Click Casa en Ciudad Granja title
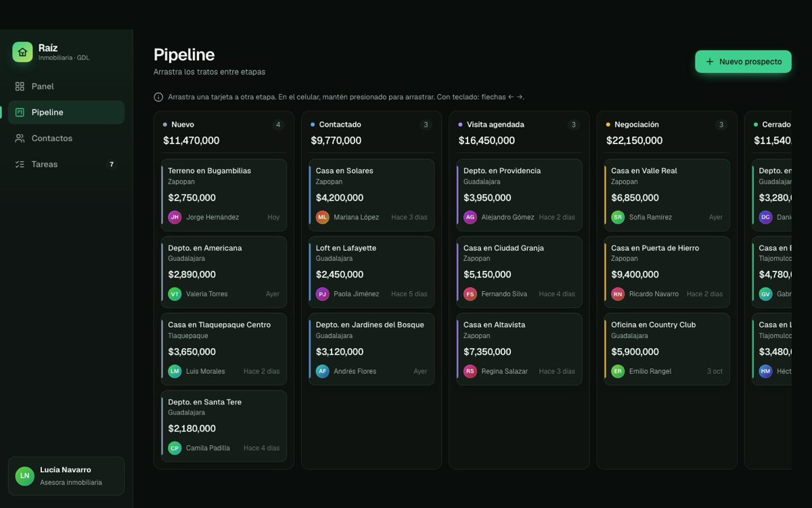Viewport: 812px width, 508px height. pos(503,248)
